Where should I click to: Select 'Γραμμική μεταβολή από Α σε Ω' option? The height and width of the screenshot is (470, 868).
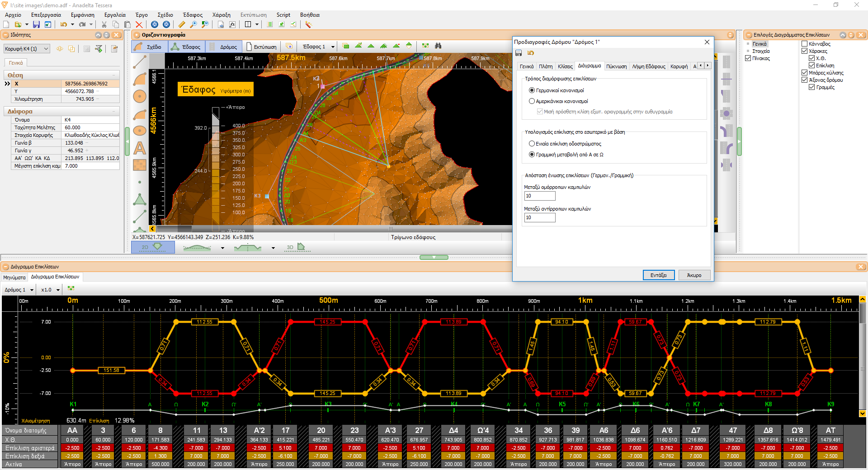point(532,155)
